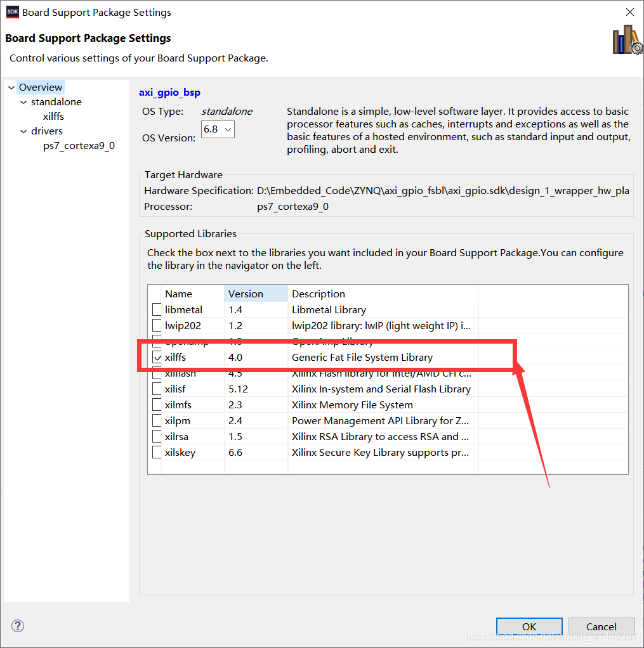The image size is (644, 648).
Task: Close the Board Support Package Settings dialog
Action: [x=629, y=12]
